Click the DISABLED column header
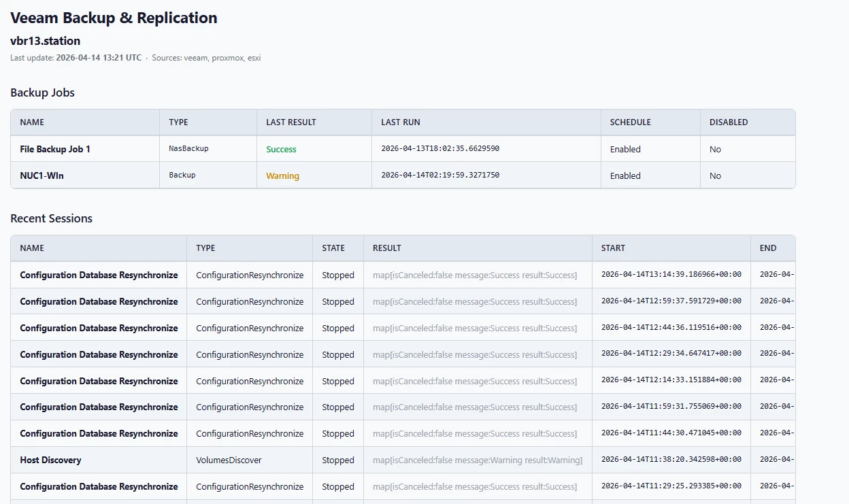 [x=728, y=122]
